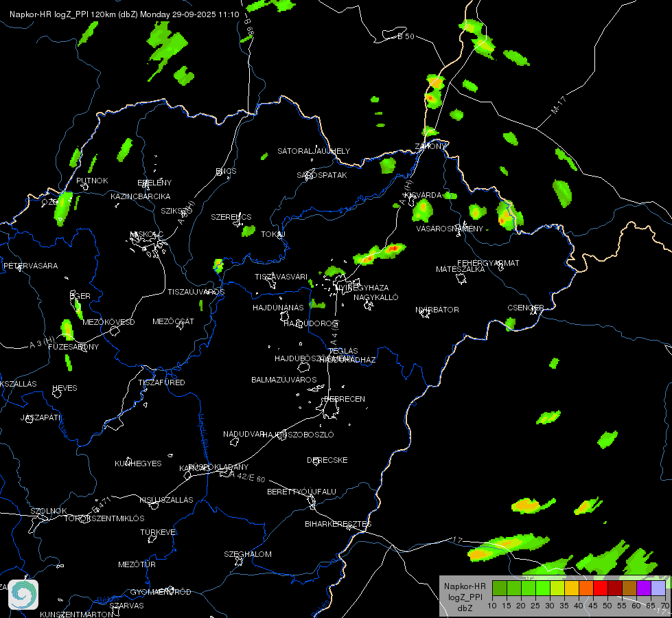Click the MÁTÉSZALKA label
The image size is (672, 618).
pos(461,269)
